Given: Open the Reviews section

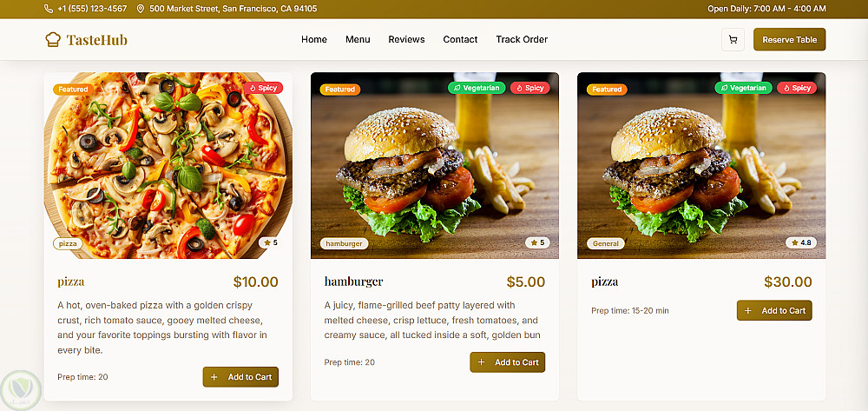Looking at the screenshot, I should pyautogui.click(x=406, y=39).
